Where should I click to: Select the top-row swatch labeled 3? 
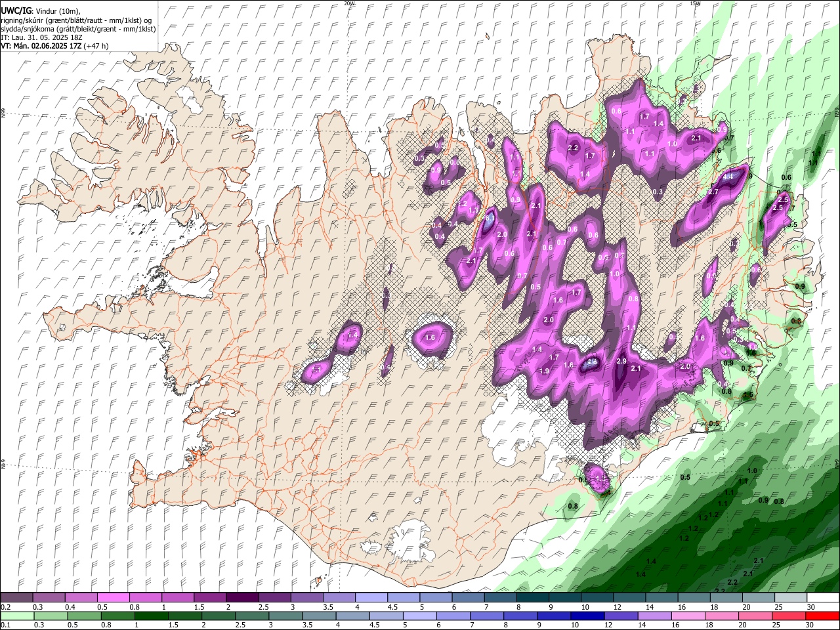306,598
